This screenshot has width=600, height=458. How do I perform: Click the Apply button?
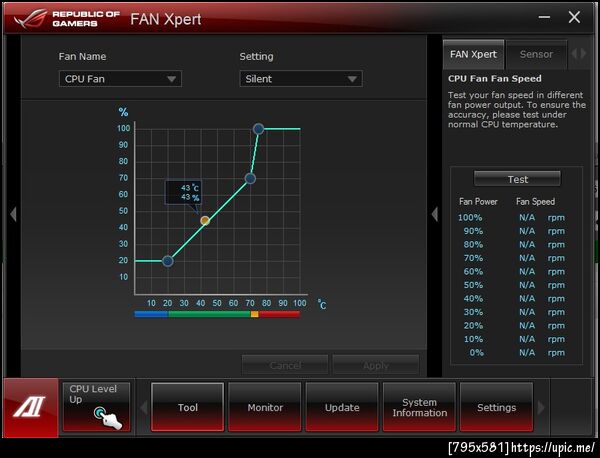tap(376, 365)
